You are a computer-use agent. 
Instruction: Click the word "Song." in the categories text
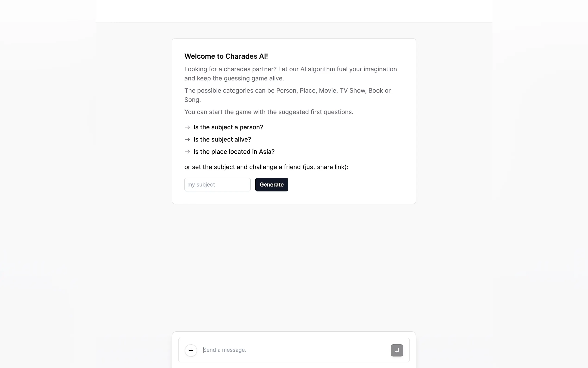click(193, 100)
